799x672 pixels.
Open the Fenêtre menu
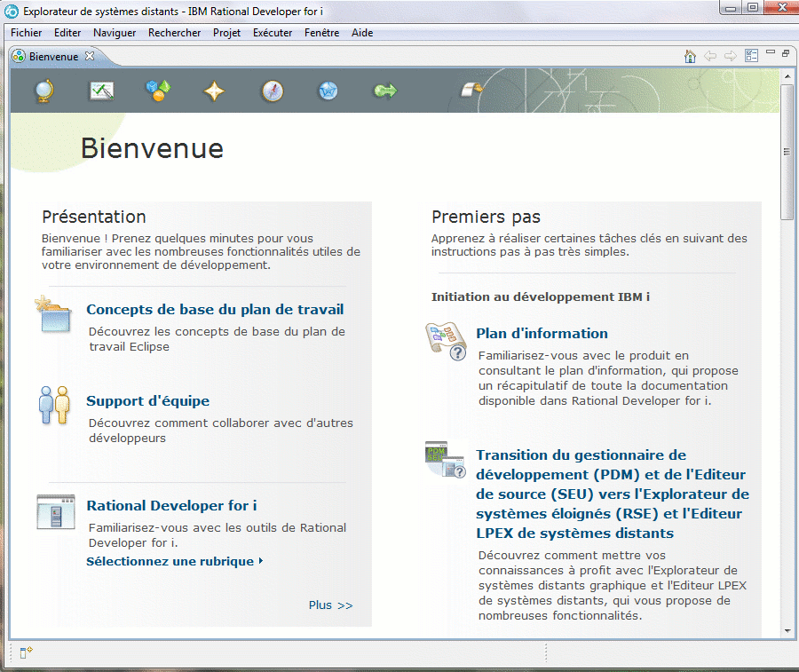(322, 33)
